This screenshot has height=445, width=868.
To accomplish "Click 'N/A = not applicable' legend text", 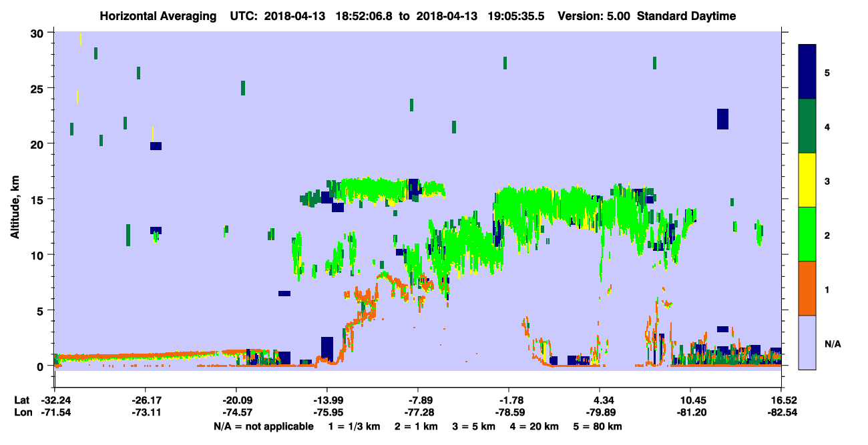I will (263, 426).
